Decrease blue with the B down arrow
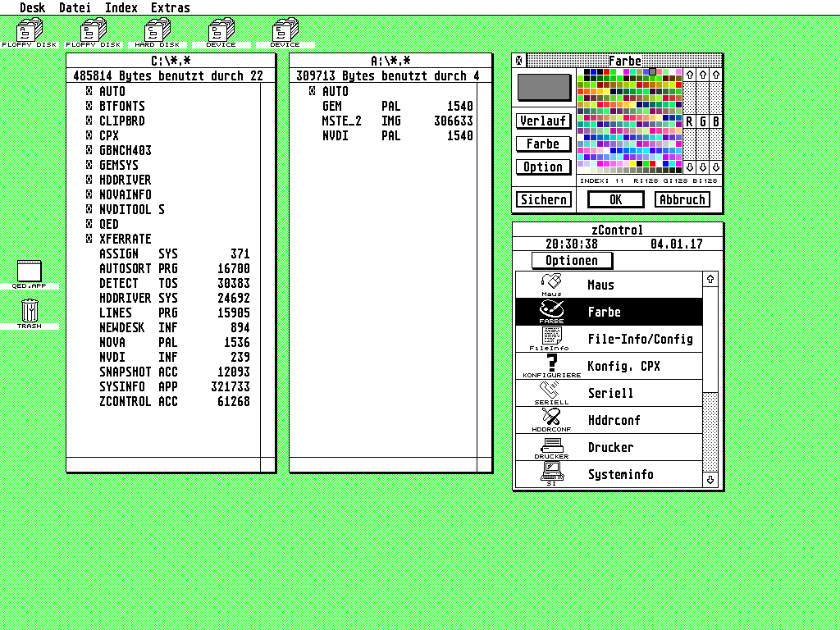 [715, 167]
